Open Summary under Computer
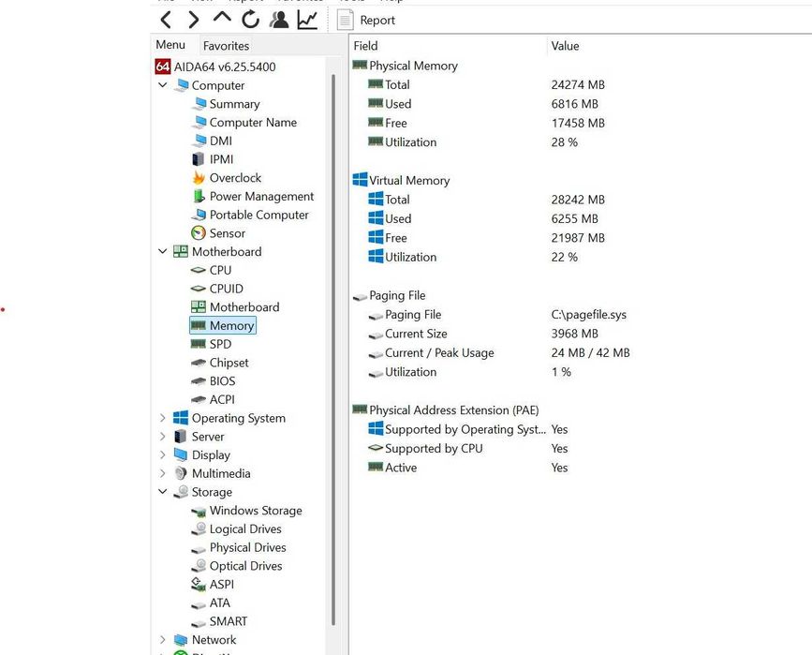Screen dimensions: 812x655 pos(234,104)
